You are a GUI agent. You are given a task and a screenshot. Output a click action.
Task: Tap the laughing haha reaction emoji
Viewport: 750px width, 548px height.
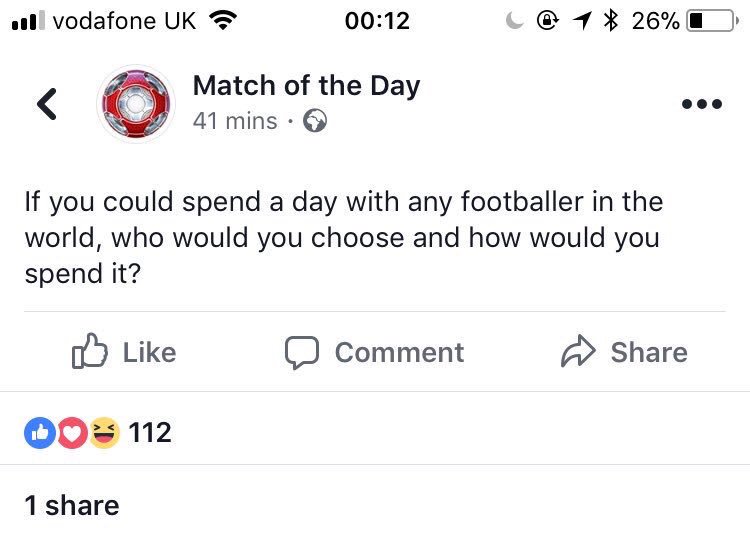[x=104, y=433]
